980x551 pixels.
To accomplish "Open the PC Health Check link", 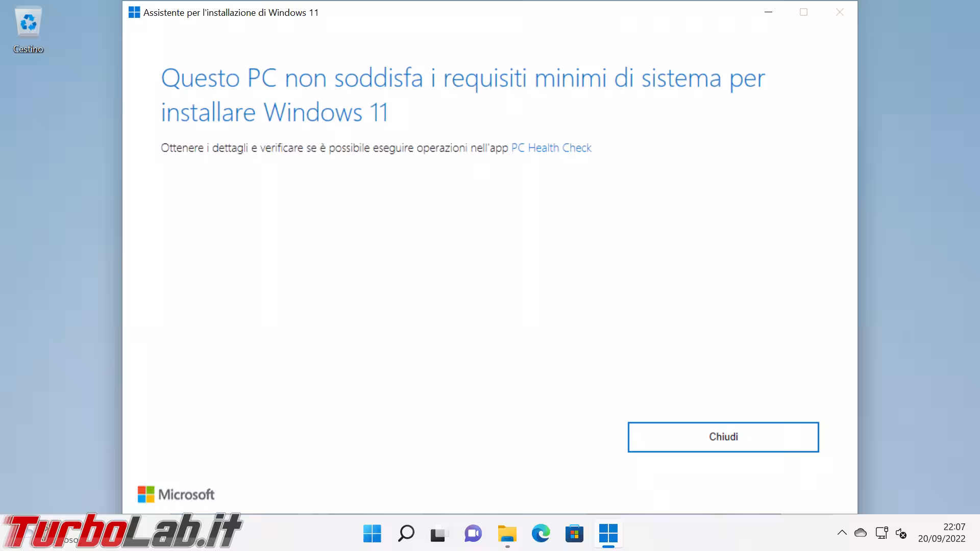I will click(551, 148).
